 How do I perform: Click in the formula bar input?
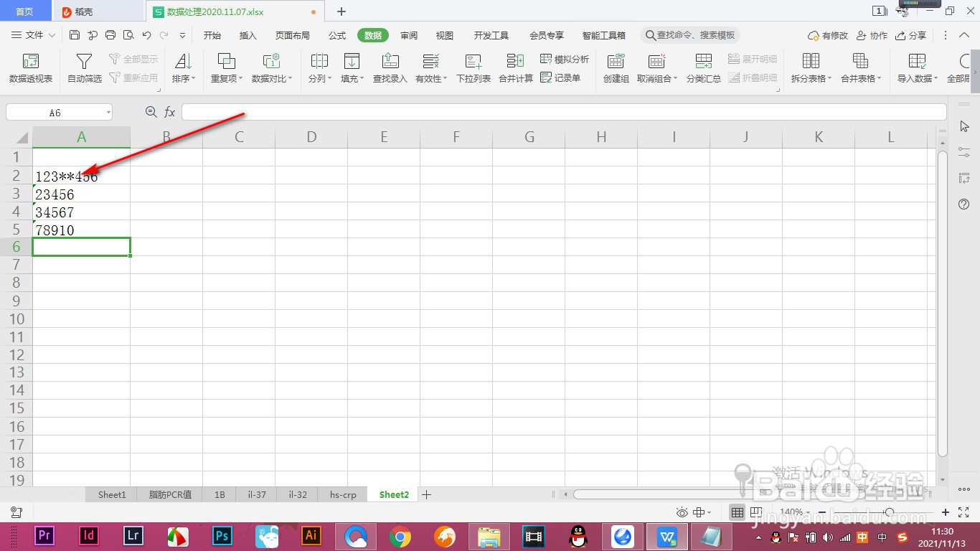pyautogui.click(x=564, y=112)
